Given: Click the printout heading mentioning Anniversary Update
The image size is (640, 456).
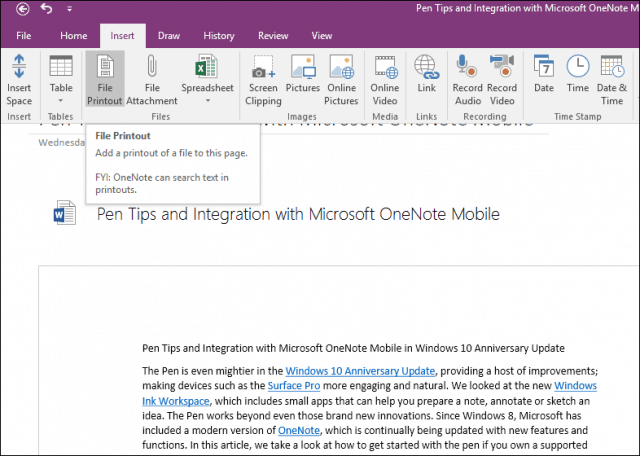Looking at the screenshot, I should (353, 348).
